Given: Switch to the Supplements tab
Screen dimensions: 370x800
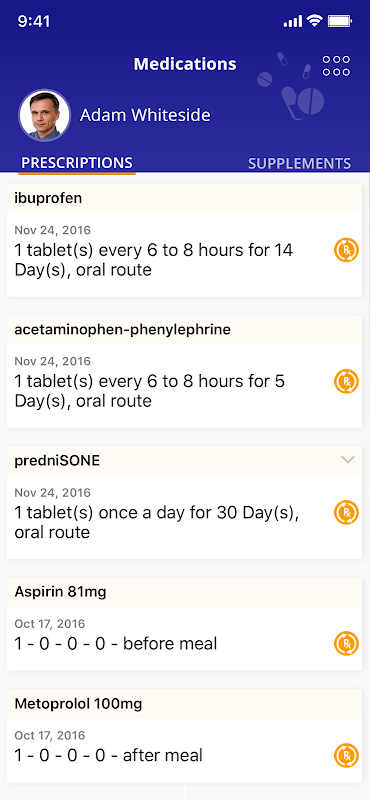Looking at the screenshot, I should pyautogui.click(x=300, y=163).
